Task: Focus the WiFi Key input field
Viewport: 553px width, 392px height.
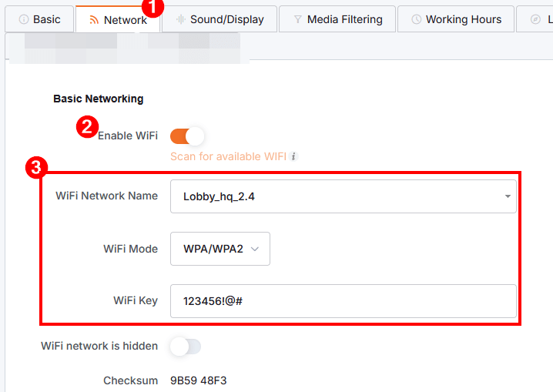Action: click(x=343, y=301)
